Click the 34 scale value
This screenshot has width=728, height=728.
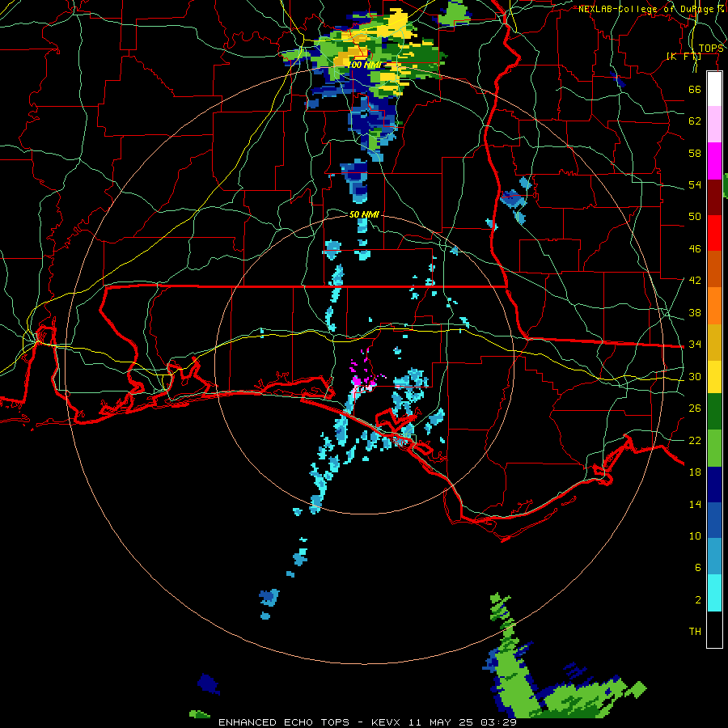click(695, 344)
